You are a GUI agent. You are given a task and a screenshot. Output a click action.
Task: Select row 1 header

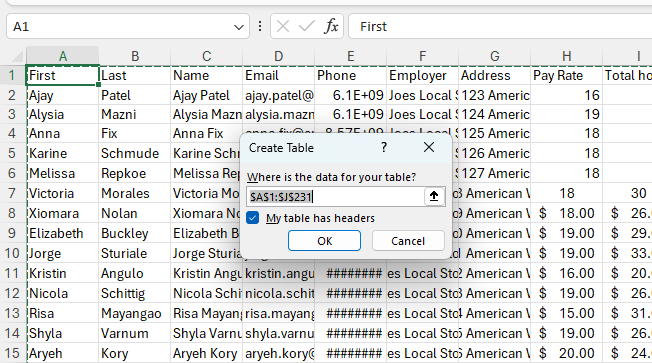tap(12, 75)
